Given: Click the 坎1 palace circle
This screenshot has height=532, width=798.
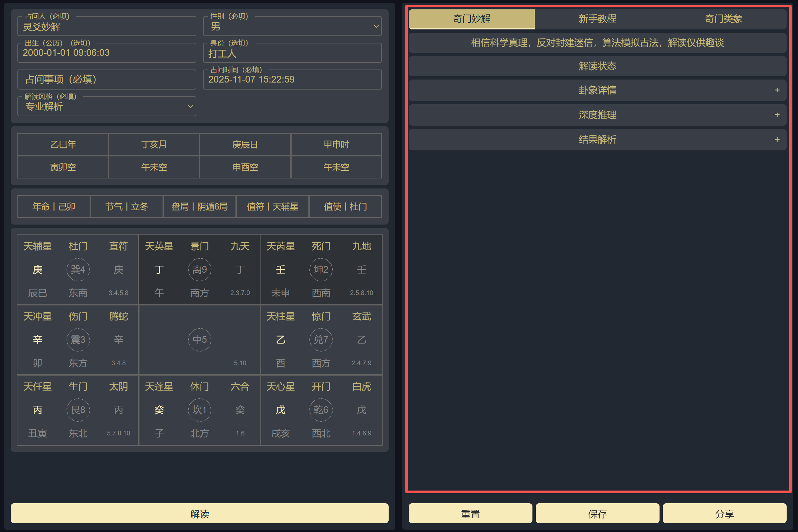Looking at the screenshot, I should tap(199, 410).
